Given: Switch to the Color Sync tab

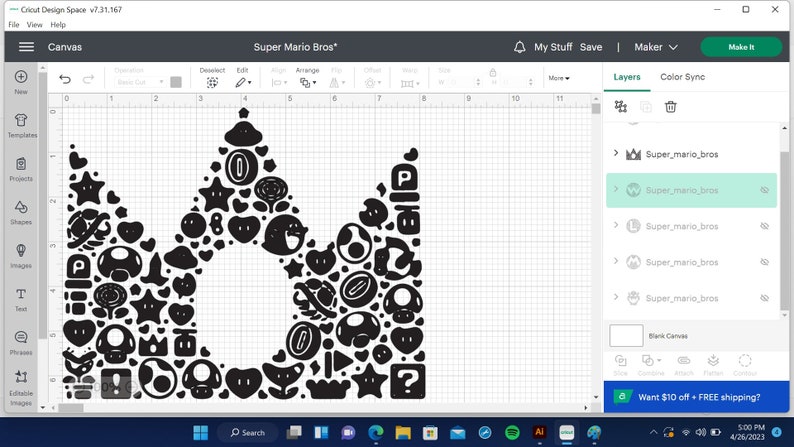Looking at the screenshot, I should 682,77.
